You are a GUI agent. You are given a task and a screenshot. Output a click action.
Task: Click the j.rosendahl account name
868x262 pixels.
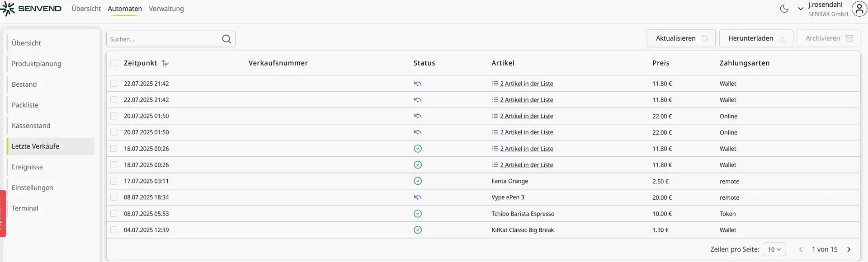826,5
